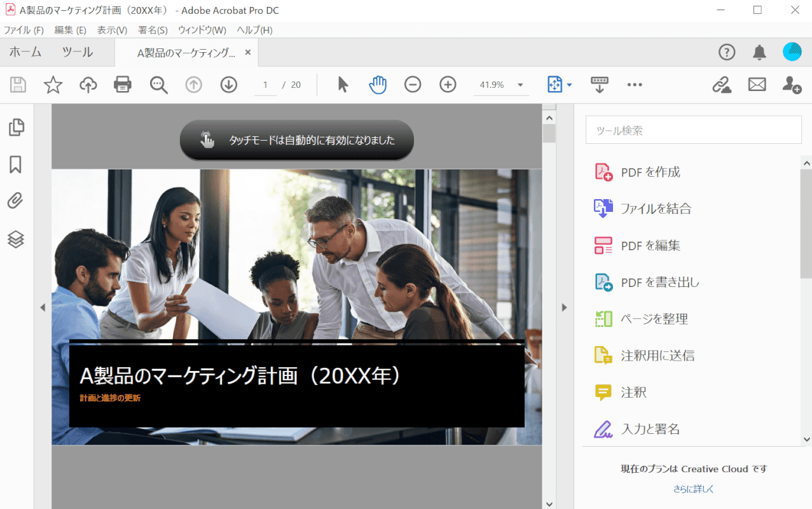Screen dimensions: 812x509
Task: Open the 署名(S) menu
Action: [153, 30]
